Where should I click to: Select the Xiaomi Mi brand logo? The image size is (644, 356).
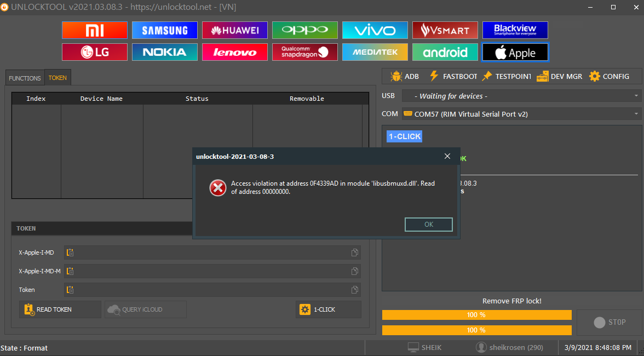[94, 30]
